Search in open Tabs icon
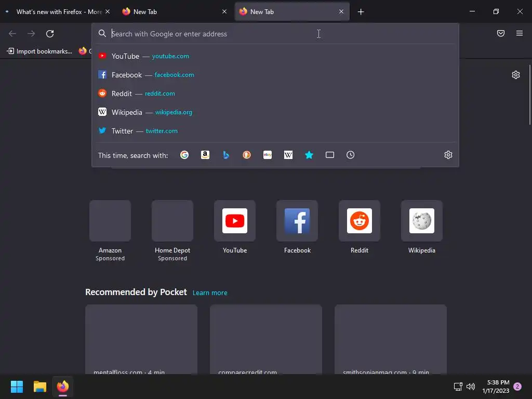The height and width of the screenshot is (399, 532). (x=330, y=155)
